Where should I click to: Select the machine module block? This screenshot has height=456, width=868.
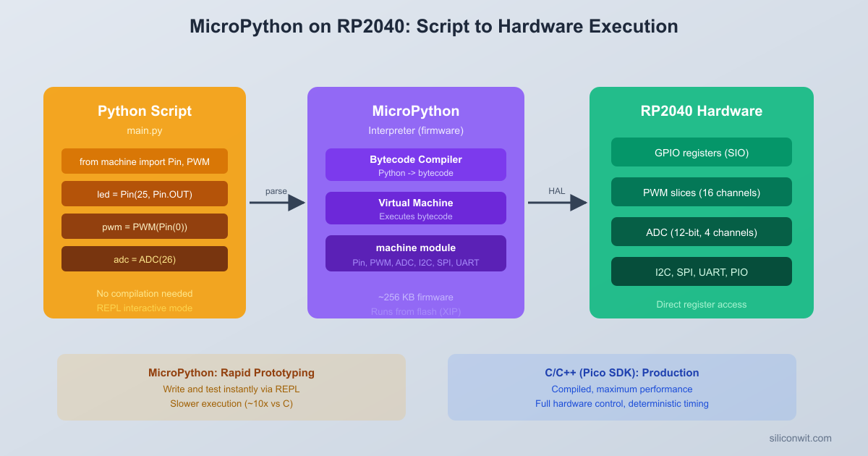coord(416,253)
